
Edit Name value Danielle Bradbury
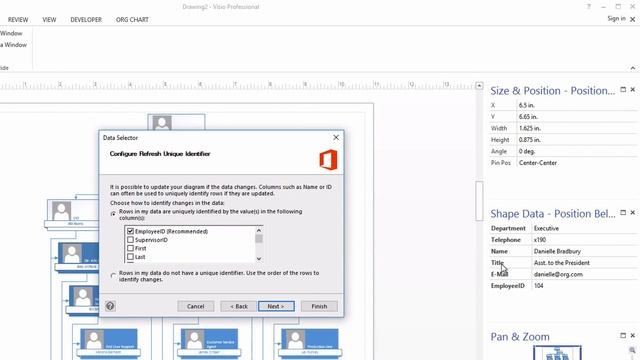pyautogui.click(x=584, y=251)
